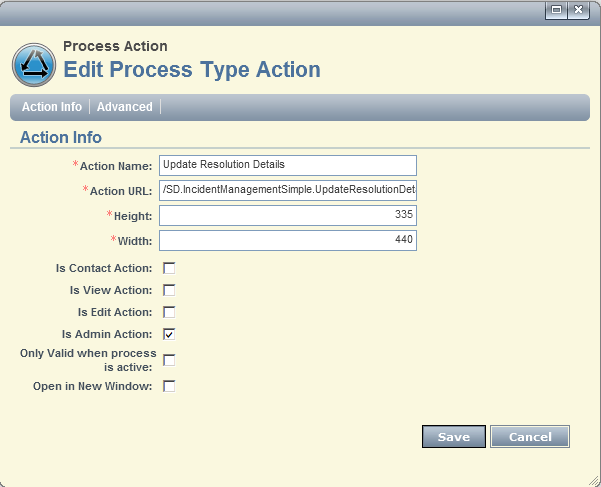Click the dialog resize grip corner
601x487 pixels.
click(594, 480)
